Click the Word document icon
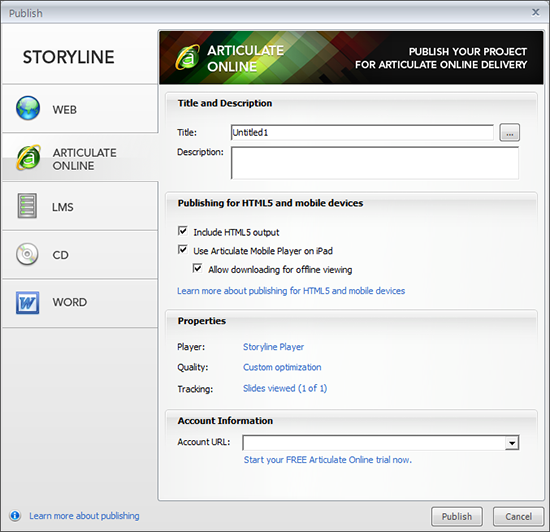The image size is (550, 532). point(27,303)
